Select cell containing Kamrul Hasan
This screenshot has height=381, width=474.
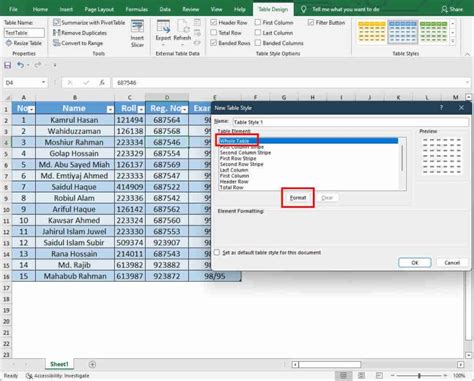pyautogui.click(x=75, y=120)
